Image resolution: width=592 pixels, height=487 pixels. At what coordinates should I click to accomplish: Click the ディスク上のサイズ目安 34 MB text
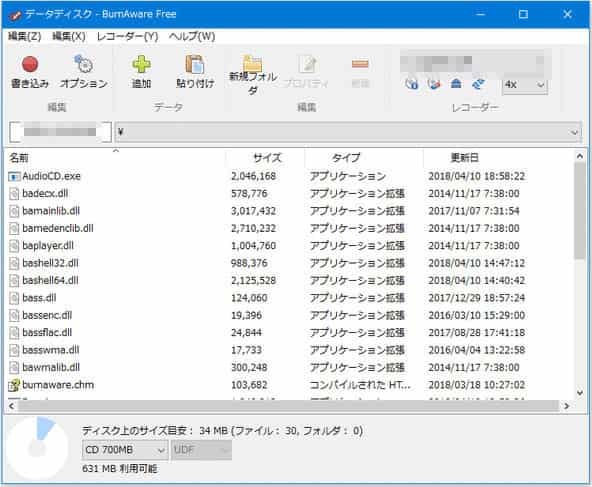[x=222, y=431]
